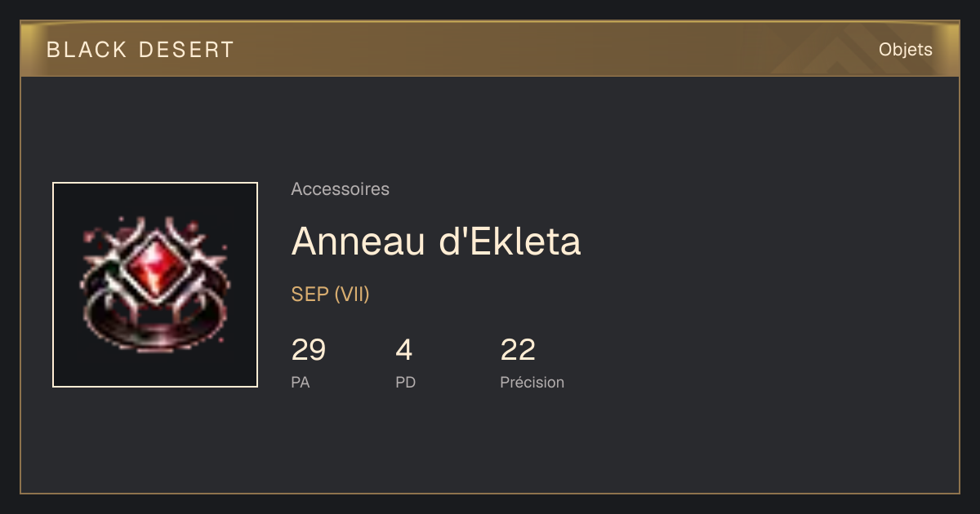Select the PD stat label

pyautogui.click(x=406, y=382)
